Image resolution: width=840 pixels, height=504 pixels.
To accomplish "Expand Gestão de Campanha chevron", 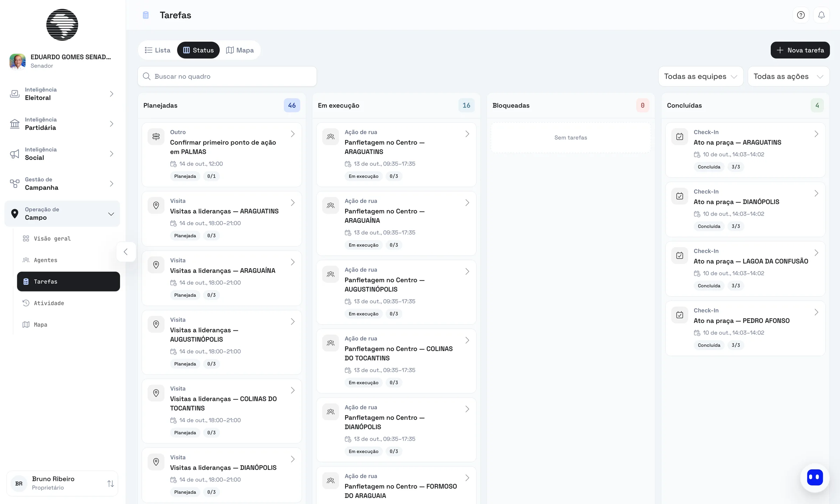I will tap(111, 183).
